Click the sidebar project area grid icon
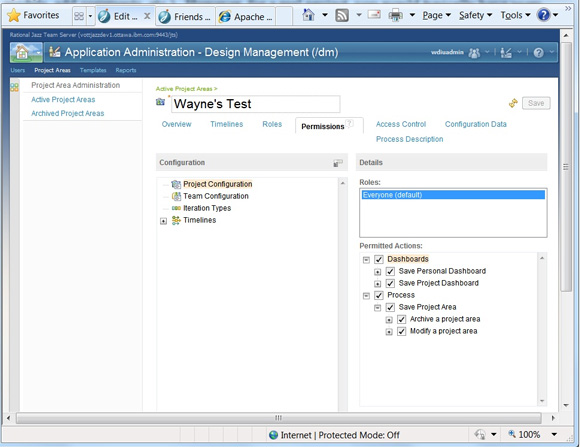The height and width of the screenshot is (447, 580). 14,87
